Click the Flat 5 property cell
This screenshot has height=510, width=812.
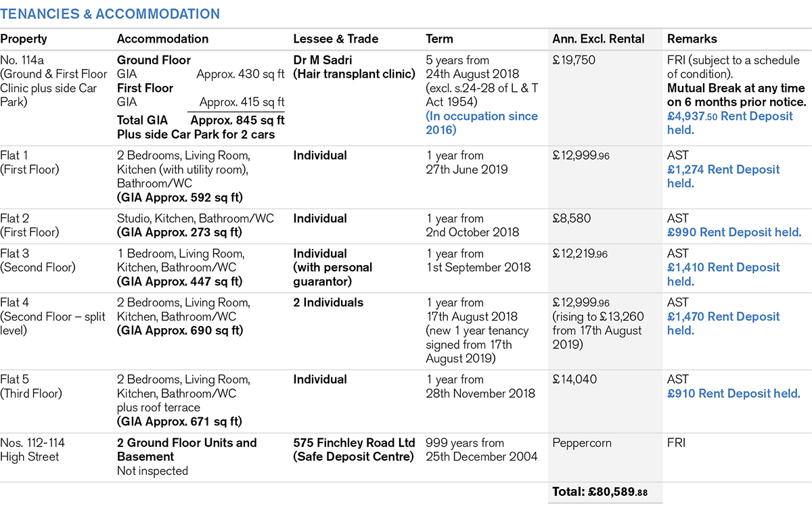point(31,386)
